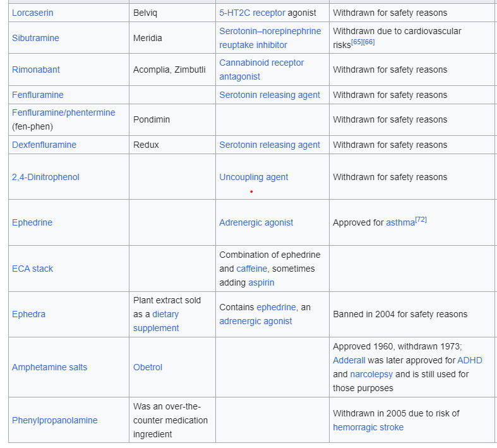Select Lorcaserin row 'Withdrawn for safety reasons'
This screenshot has width=497, height=448.
tap(390, 13)
